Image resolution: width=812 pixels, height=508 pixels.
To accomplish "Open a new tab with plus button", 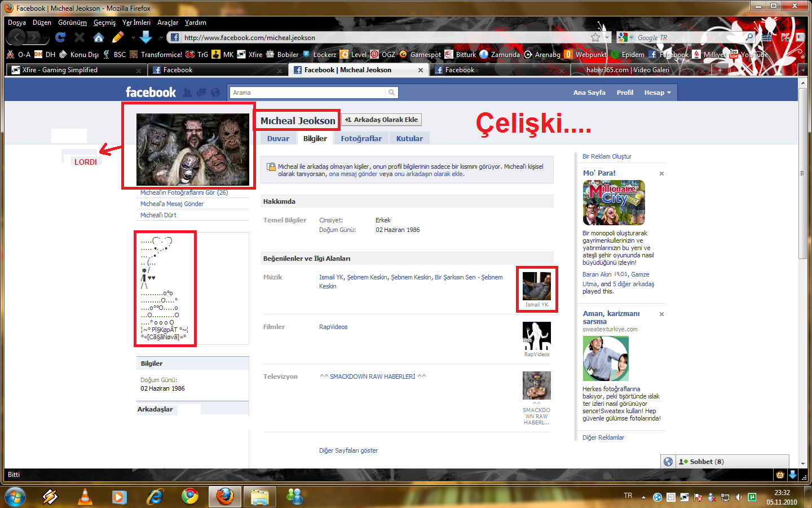I will click(720, 70).
